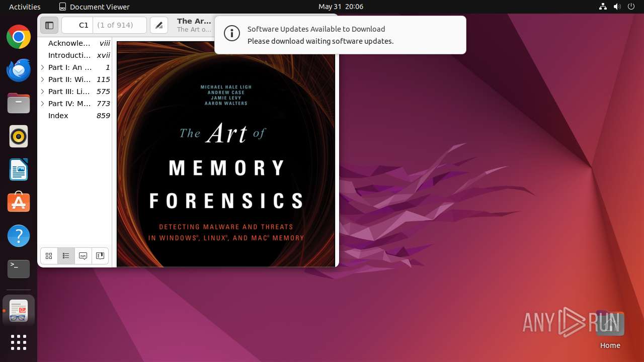Open the Software Updates notification
The width and height of the screenshot is (644, 362).
coord(340,35)
